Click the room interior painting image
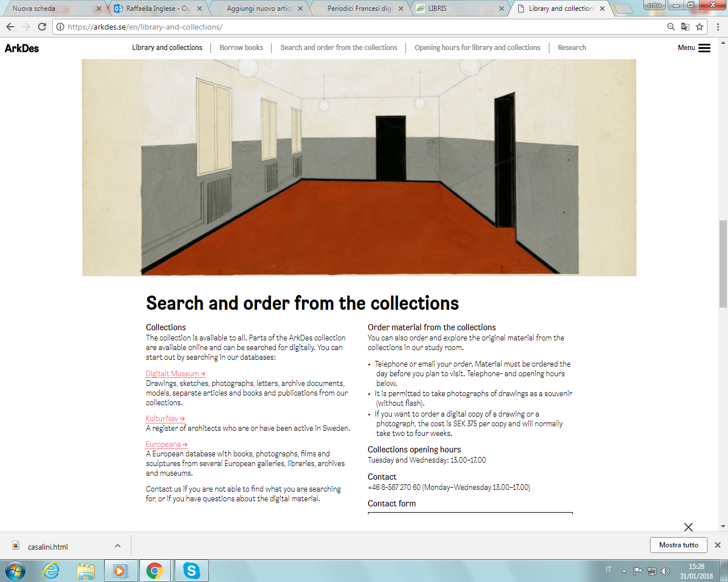The image size is (728, 582). pos(359,168)
